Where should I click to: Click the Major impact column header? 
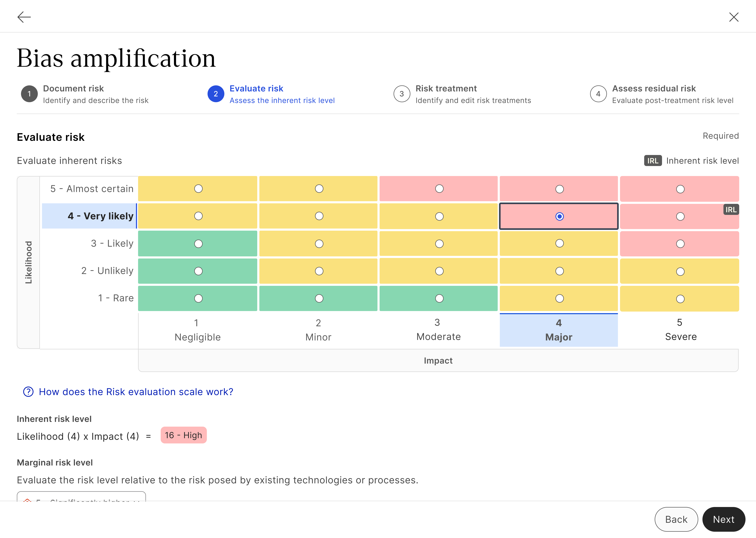558,330
